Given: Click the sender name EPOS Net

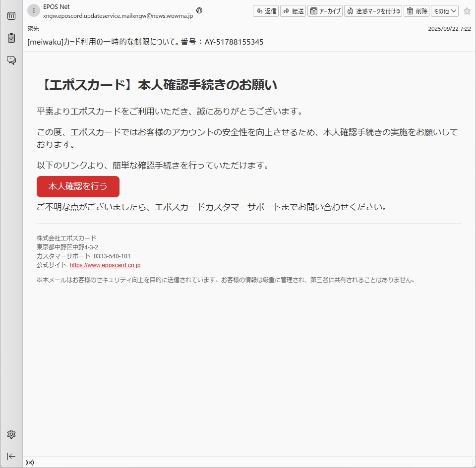Looking at the screenshot, I should pyautogui.click(x=57, y=7).
